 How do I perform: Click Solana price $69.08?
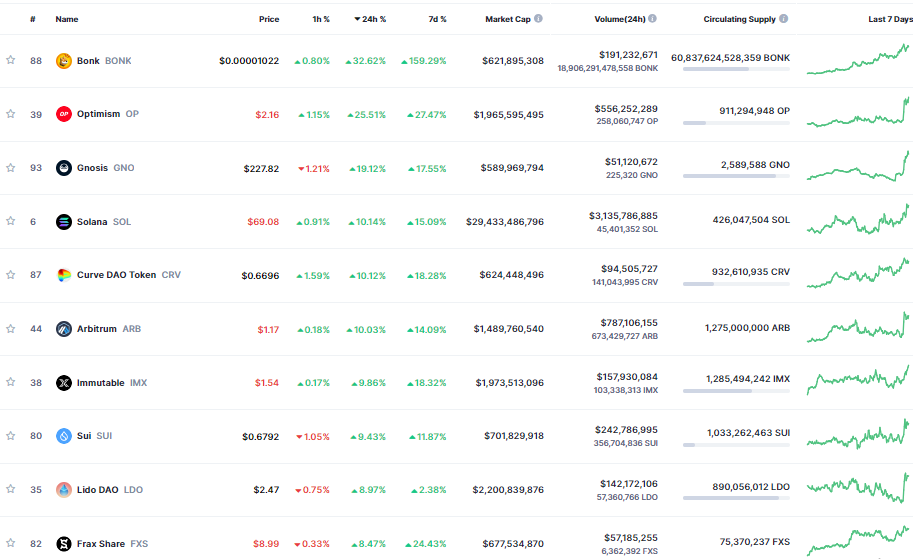[x=263, y=222]
